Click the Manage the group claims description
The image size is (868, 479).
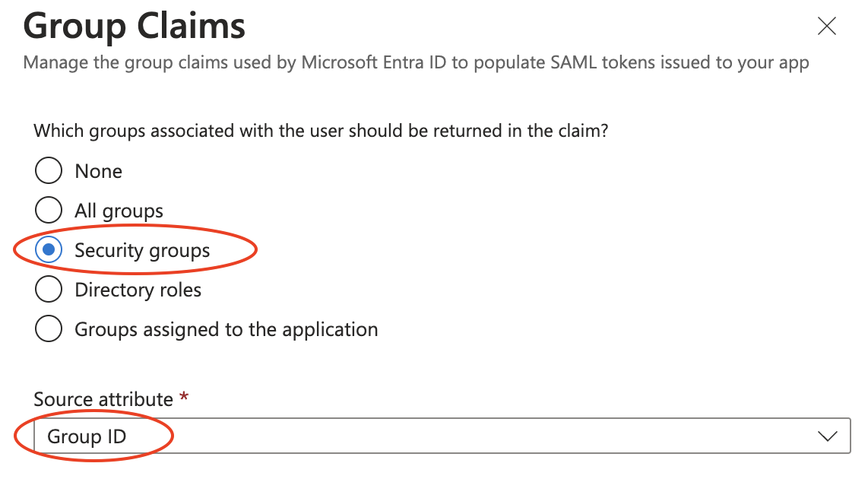coord(416,62)
